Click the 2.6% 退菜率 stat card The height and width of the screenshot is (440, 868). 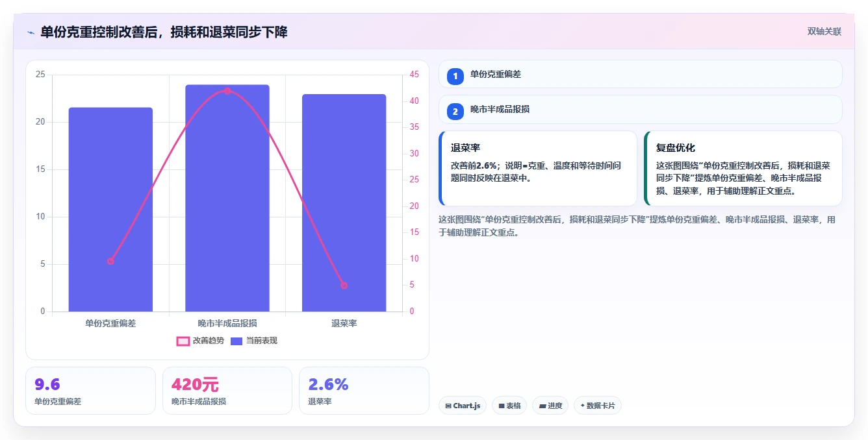[364, 391]
